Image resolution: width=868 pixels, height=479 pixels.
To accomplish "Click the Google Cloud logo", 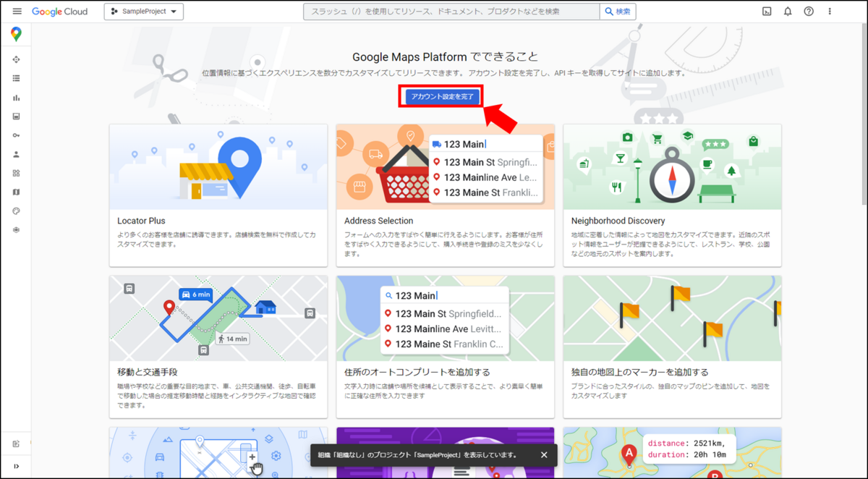I will click(59, 12).
